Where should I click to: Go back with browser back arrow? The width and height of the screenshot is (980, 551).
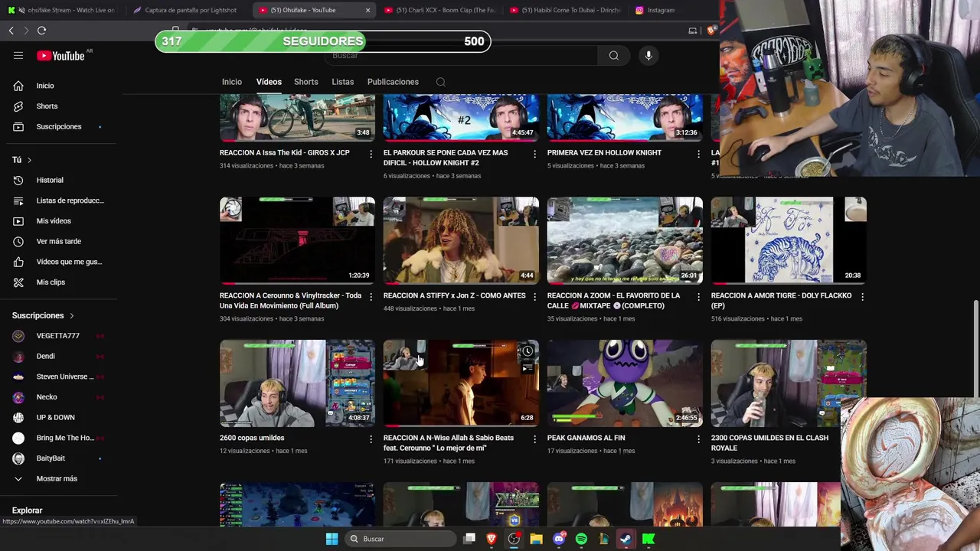[x=11, y=31]
